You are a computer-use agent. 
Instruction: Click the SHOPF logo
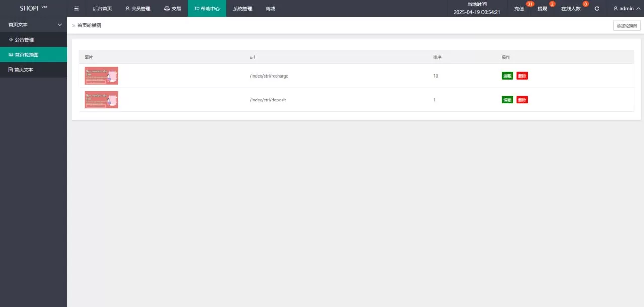(33, 9)
